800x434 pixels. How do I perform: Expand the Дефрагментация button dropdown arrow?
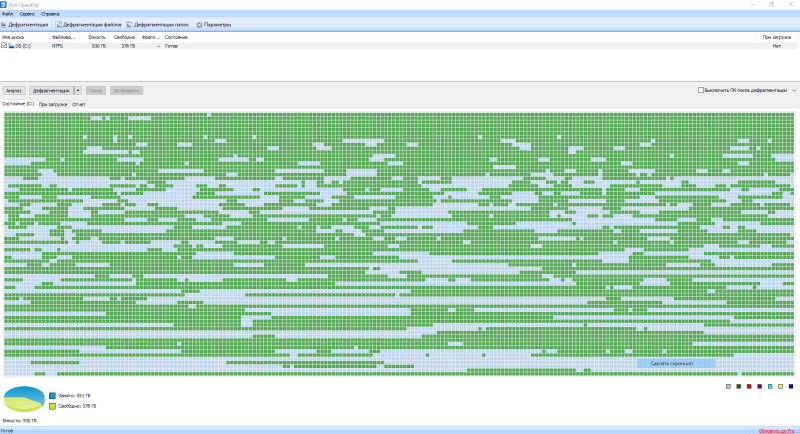tap(78, 91)
